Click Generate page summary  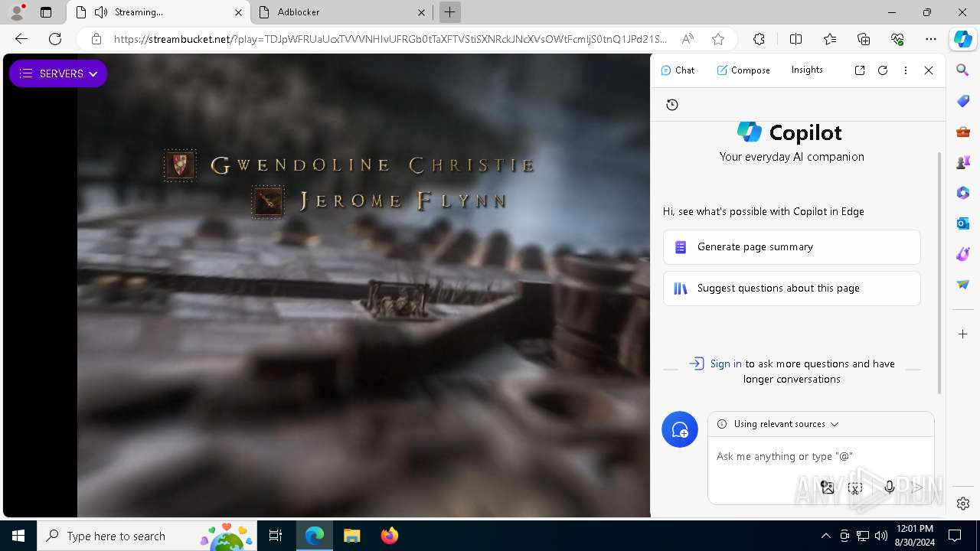click(792, 247)
